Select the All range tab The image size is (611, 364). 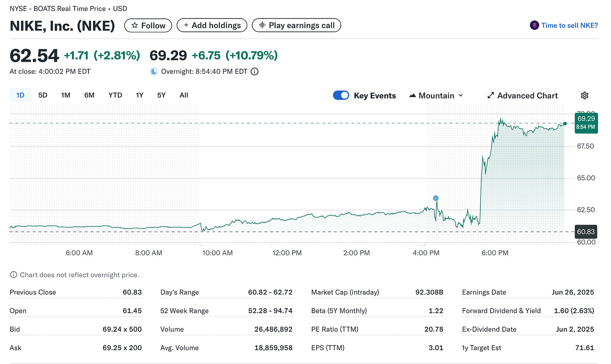click(x=184, y=95)
